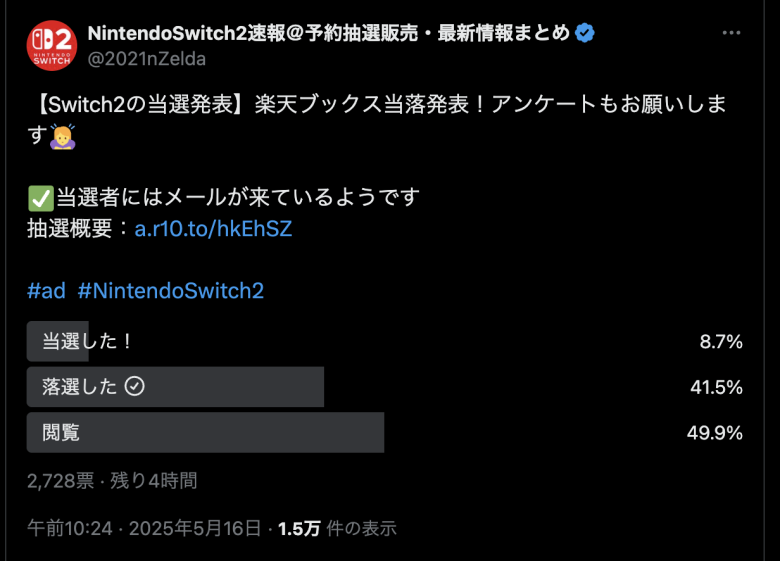
Task: Click the 49.9% poll result
Action: [715, 433]
